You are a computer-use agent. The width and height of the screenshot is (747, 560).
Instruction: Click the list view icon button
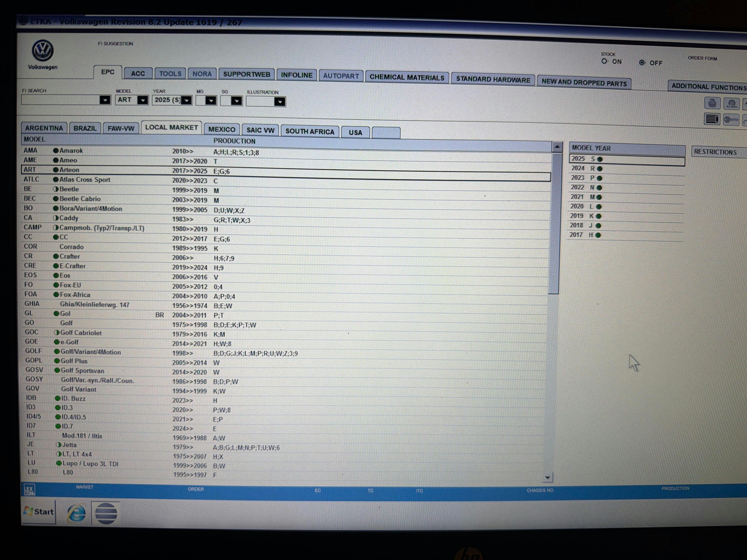[712, 119]
